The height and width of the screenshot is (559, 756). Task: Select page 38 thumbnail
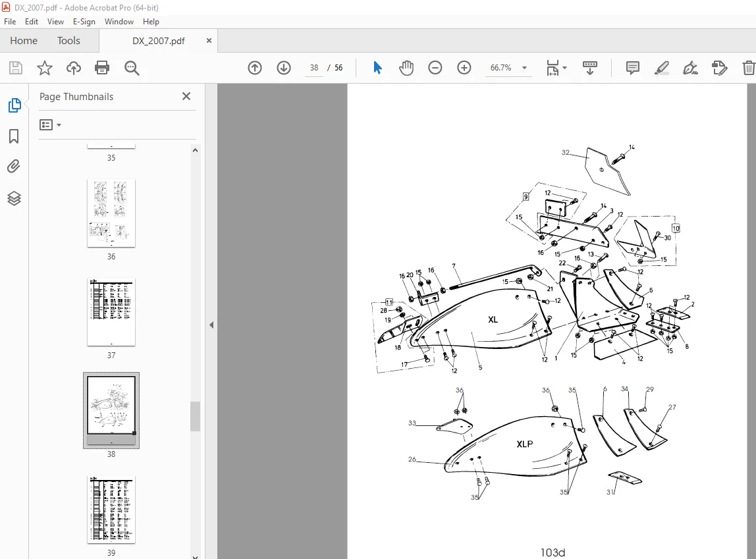111,411
